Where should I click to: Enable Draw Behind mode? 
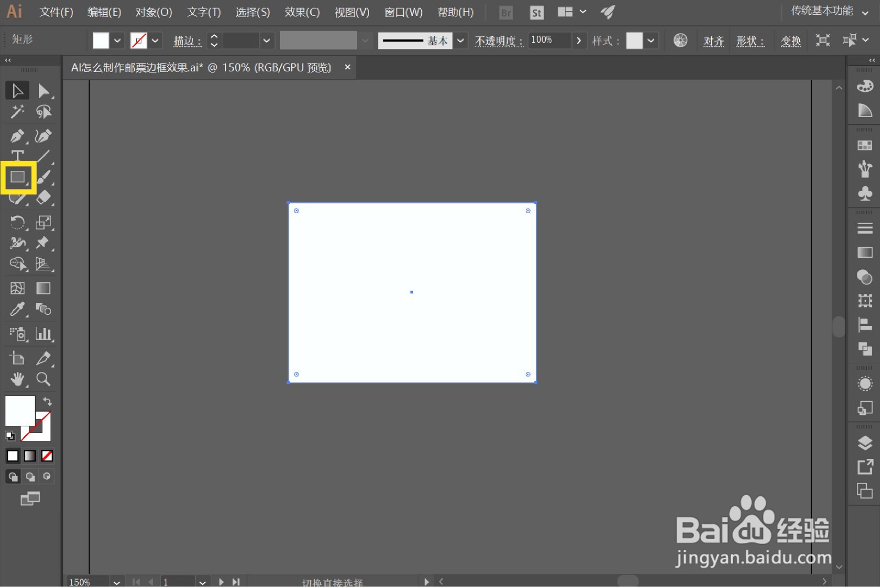point(30,476)
